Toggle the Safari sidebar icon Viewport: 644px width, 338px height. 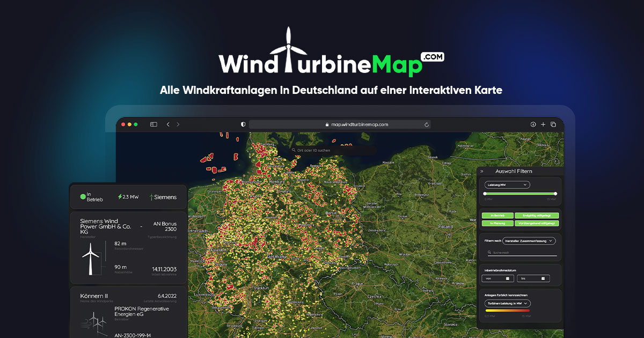pos(153,124)
